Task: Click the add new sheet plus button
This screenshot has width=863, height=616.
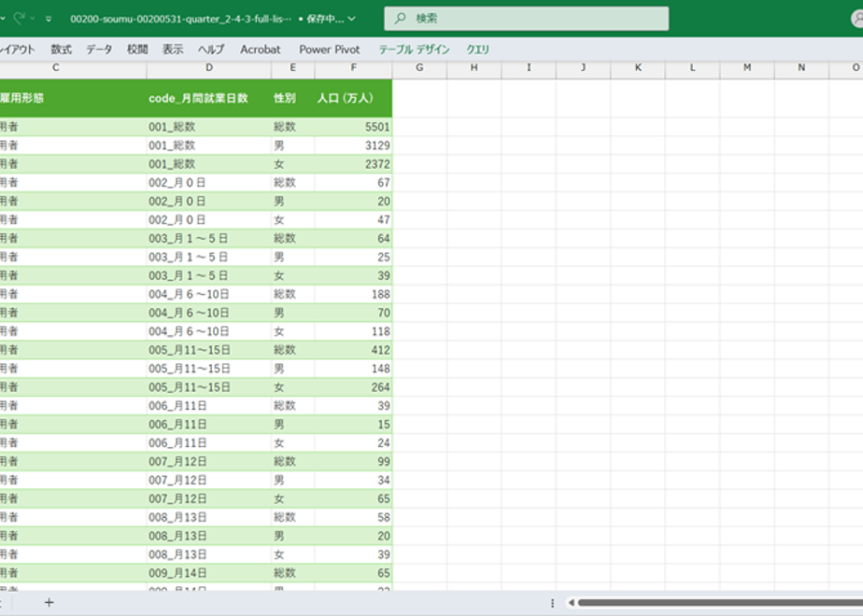Action: click(49, 603)
